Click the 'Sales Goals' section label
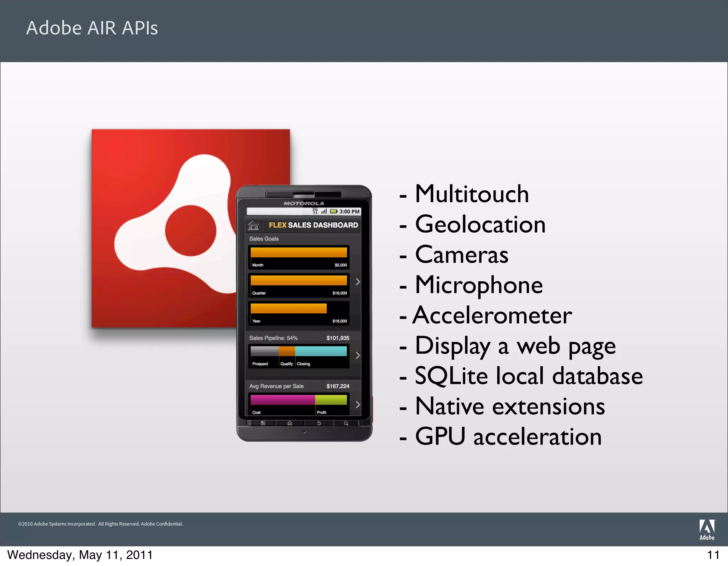The height and width of the screenshot is (566, 728). [x=264, y=239]
